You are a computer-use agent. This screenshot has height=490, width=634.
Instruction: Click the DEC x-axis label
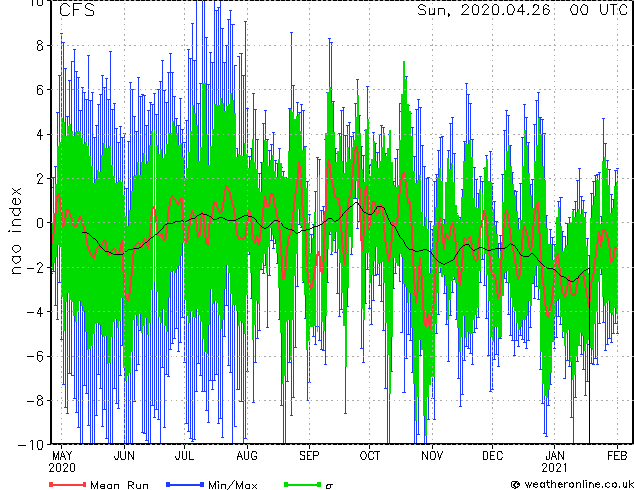click(492, 456)
